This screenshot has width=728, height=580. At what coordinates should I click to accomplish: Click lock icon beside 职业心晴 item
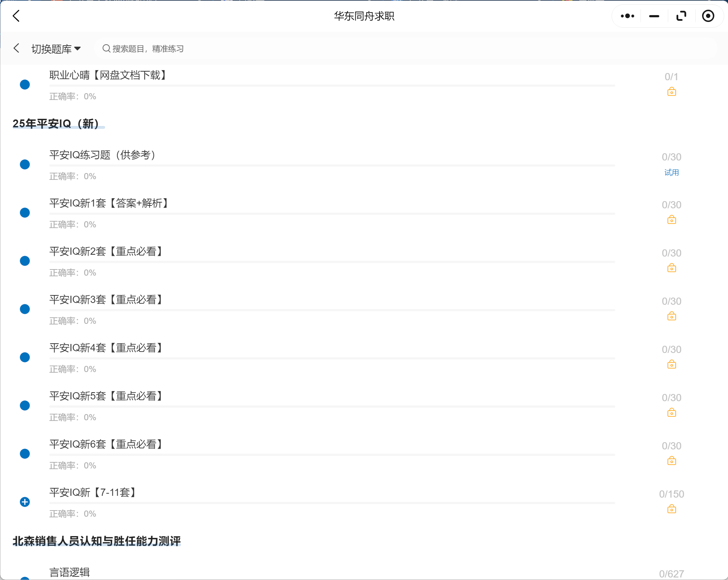(x=671, y=92)
